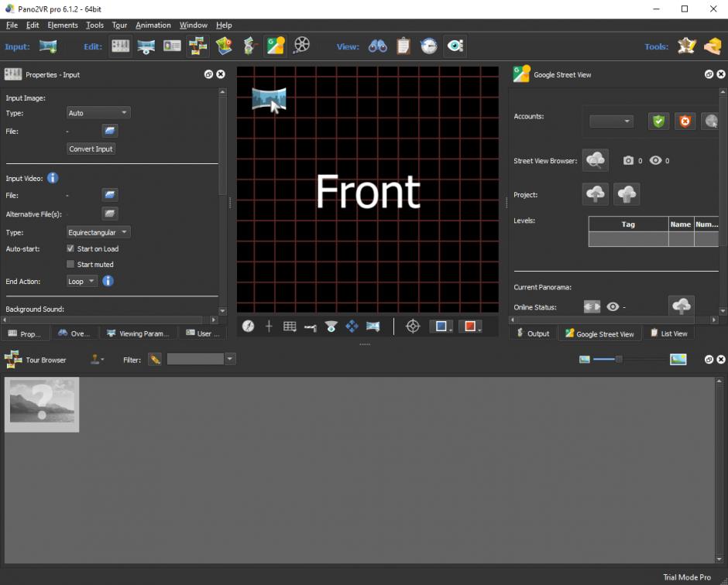Open End Action Loop dropdown
Viewport: 728px width, 585px height.
coord(82,281)
